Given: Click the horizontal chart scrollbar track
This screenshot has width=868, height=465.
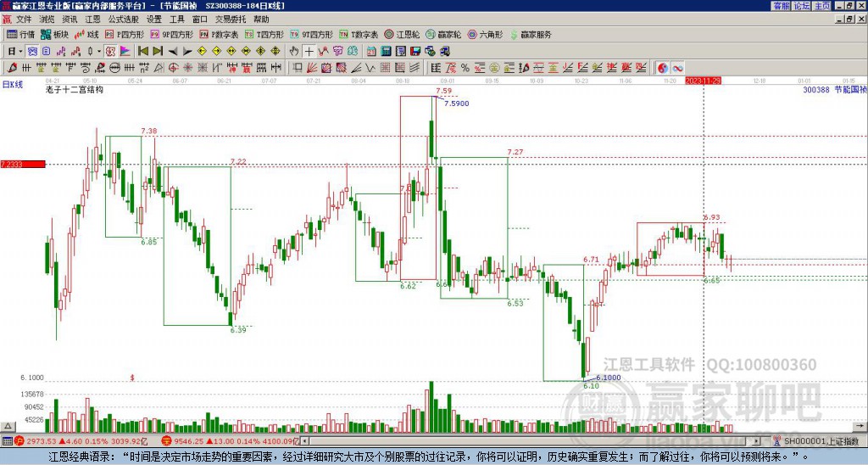Looking at the screenshot, I should (531, 441).
